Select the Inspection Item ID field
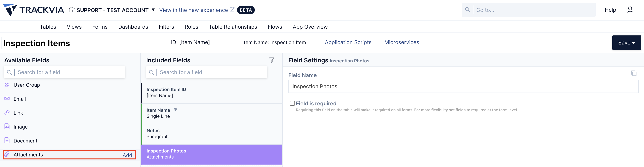The height and width of the screenshot is (167, 644). [212, 93]
